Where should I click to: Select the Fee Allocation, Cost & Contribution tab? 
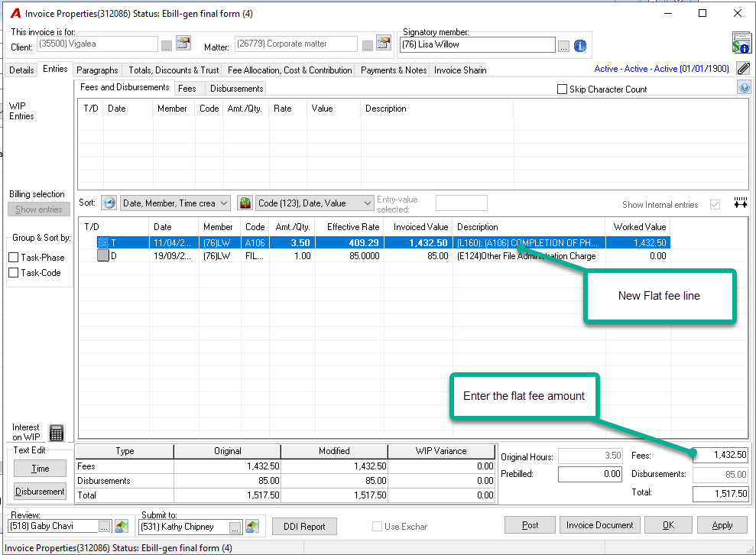tap(290, 70)
